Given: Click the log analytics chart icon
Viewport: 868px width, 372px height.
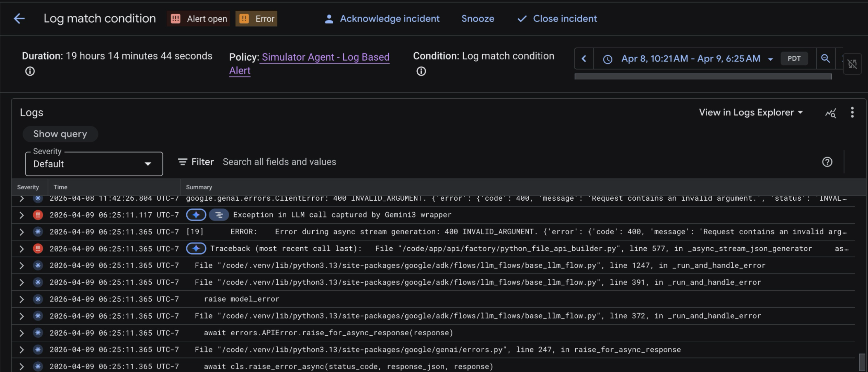Looking at the screenshot, I should [x=831, y=113].
